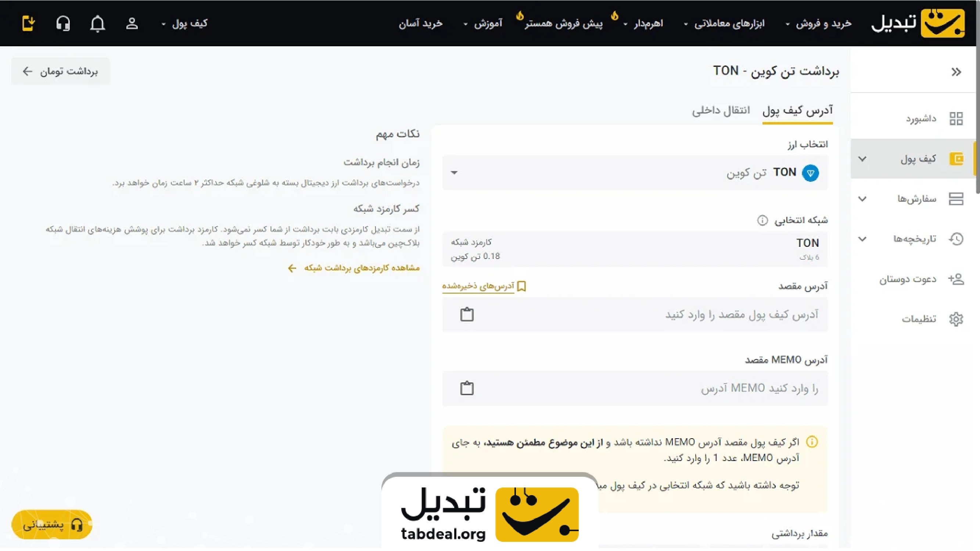This screenshot has width=980, height=551.
Task: Open the خرید و فروش header menu
Action: 818,24
